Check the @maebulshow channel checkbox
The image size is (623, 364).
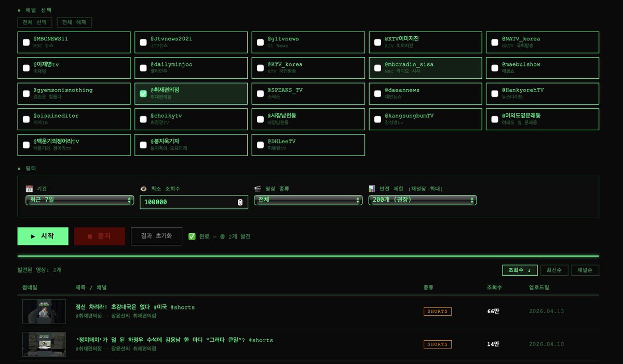495,68
